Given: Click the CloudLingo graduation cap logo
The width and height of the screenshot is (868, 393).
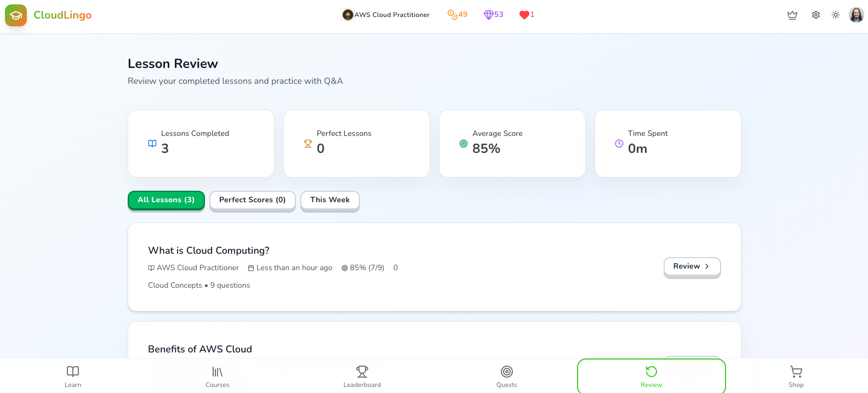Looking at the screenshot, I should click(x=16, y=15).
